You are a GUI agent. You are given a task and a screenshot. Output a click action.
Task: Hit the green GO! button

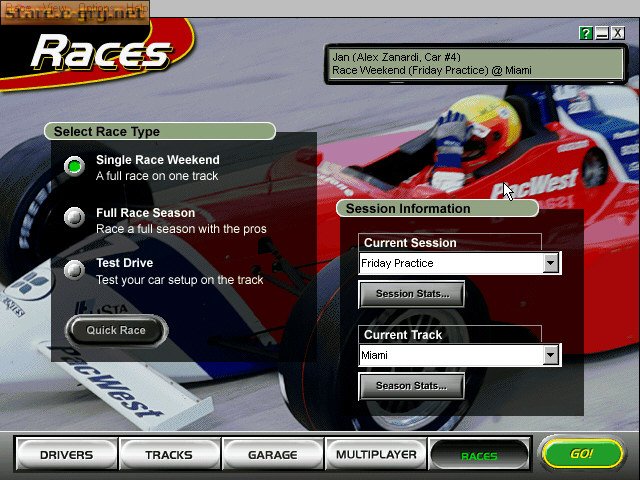tap(582, 453)
